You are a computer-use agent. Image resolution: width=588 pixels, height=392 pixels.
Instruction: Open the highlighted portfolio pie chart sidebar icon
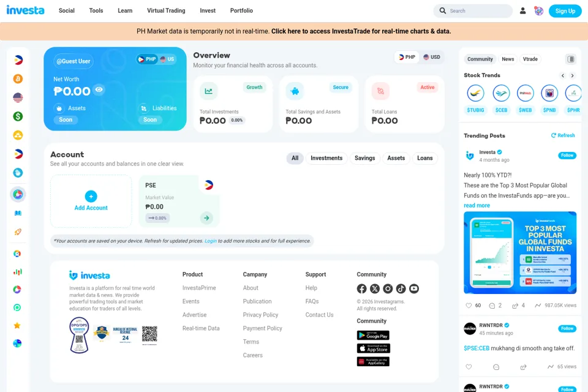pos(18,194)
